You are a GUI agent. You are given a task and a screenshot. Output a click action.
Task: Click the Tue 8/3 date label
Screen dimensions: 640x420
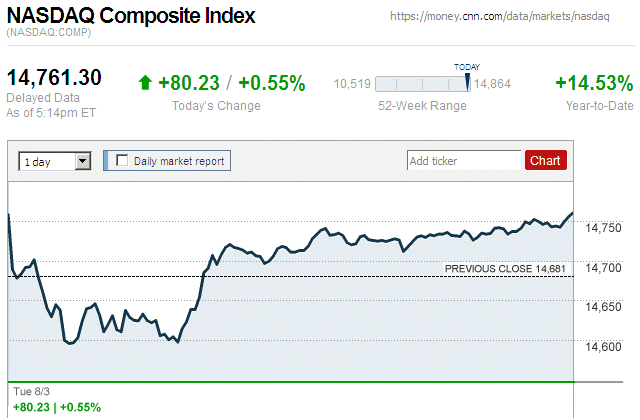point(30,390)
